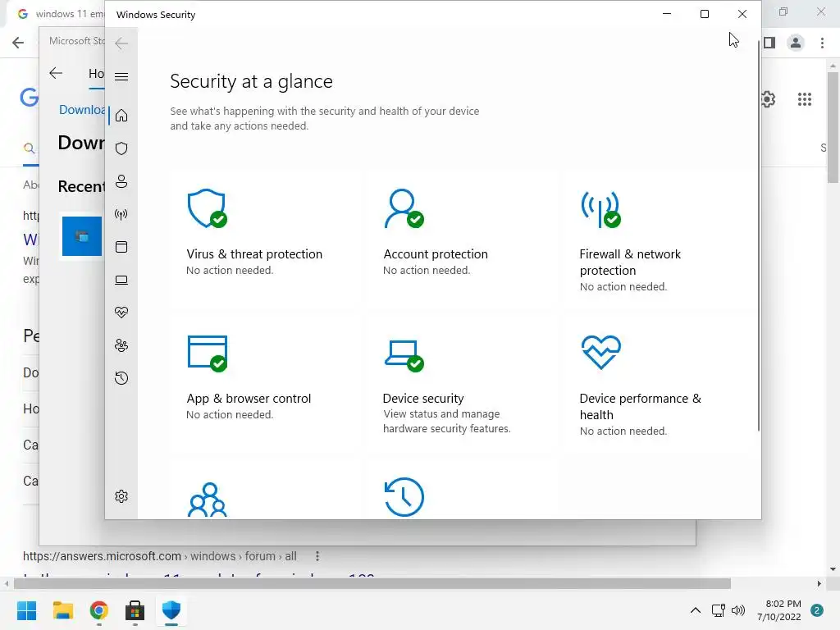Switch to Microsoft Store from taskbar
Viewport: 840px width, 630px height.
135,610
